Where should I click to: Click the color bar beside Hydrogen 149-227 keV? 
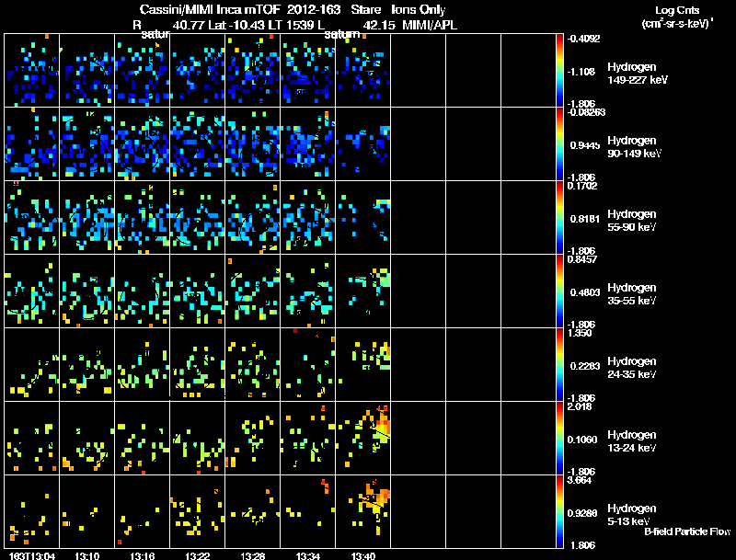[559, 71]
